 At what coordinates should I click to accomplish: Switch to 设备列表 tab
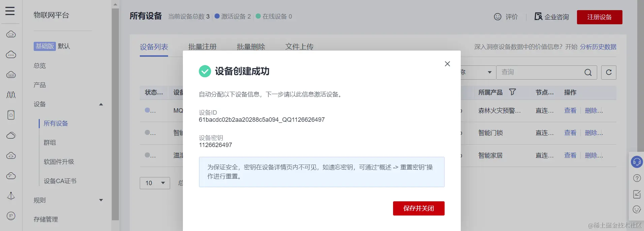coord(154,47)
